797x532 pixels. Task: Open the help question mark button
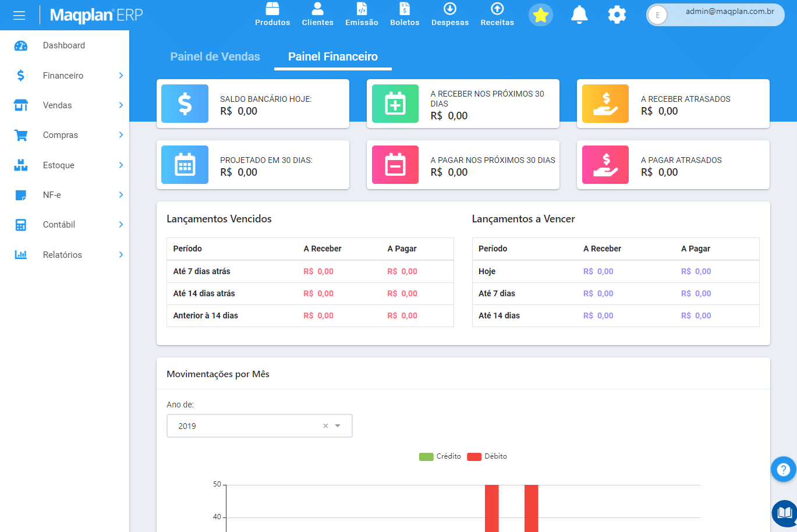pos(784,469)
